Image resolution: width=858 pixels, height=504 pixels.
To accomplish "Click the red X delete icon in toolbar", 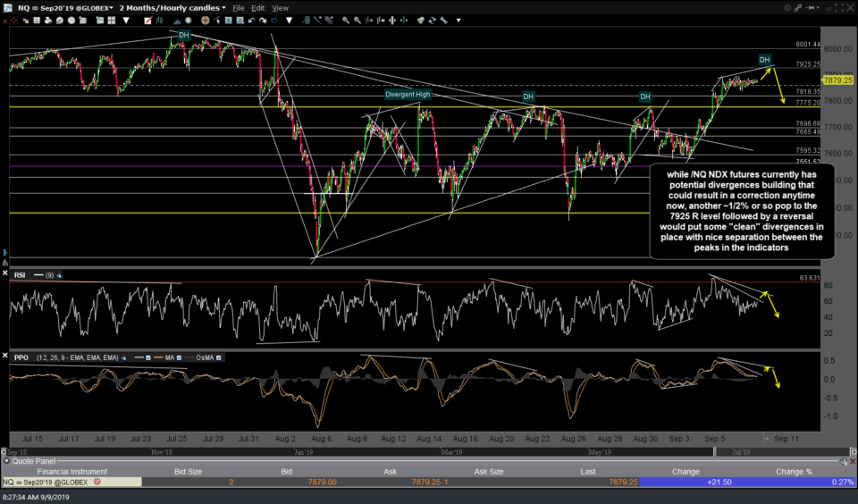I will (x=5, y=21).
